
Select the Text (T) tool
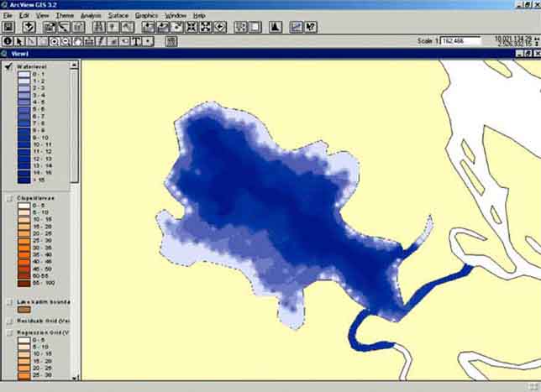tap(135, 40)
